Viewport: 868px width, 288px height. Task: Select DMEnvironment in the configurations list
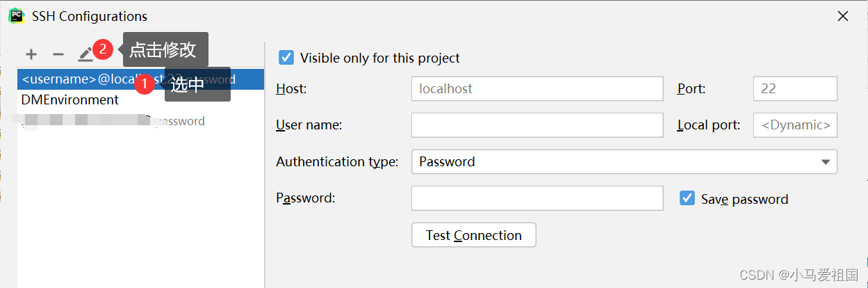point(70,100)
